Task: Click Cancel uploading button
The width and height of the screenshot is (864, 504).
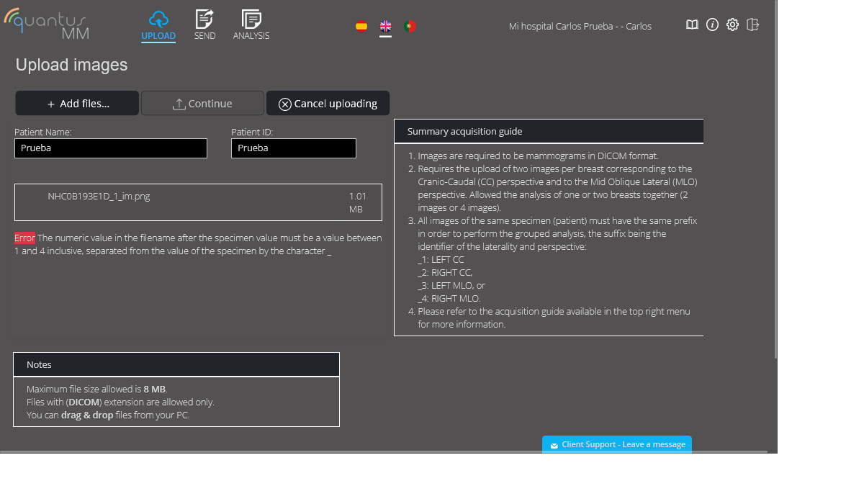Action: [328, 103]
